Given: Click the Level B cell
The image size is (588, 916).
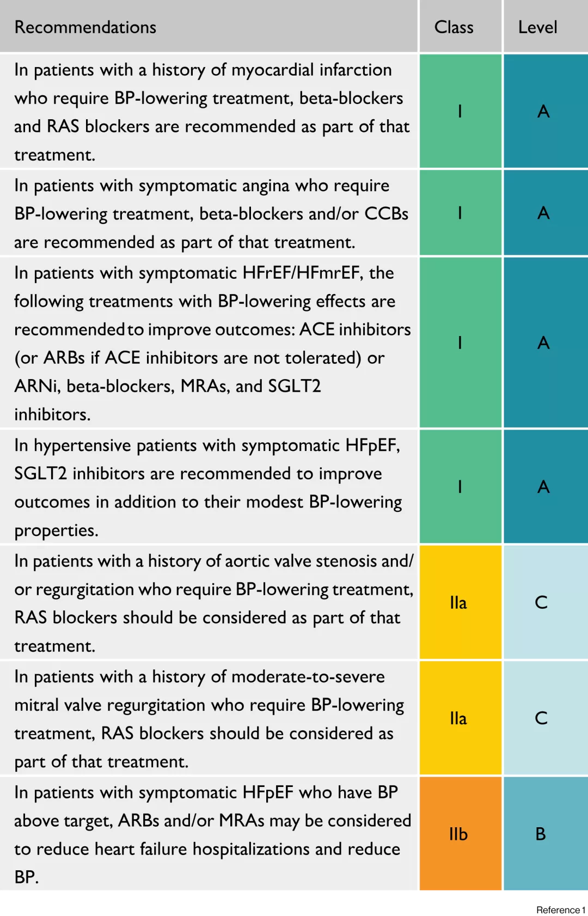Looking at the screenshot, I should 541,834.
